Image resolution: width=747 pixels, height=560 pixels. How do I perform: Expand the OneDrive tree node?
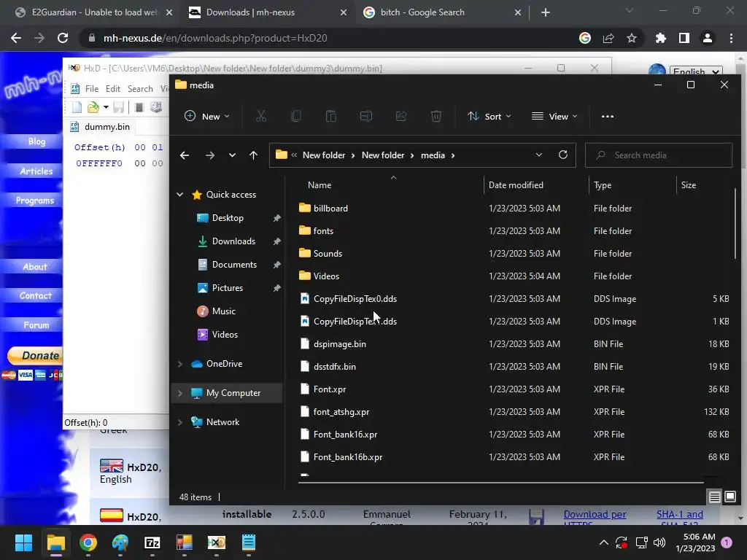click(x=180, y=364)
